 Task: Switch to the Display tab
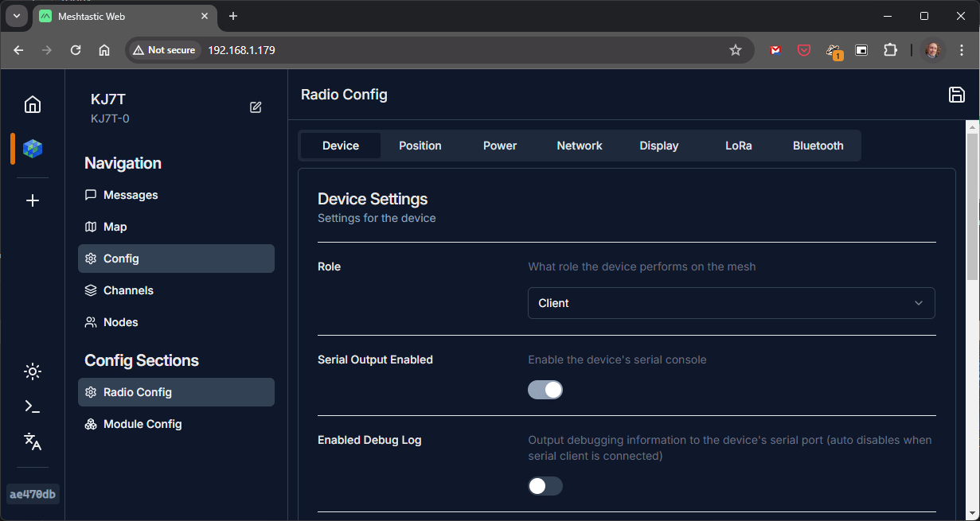659,146
